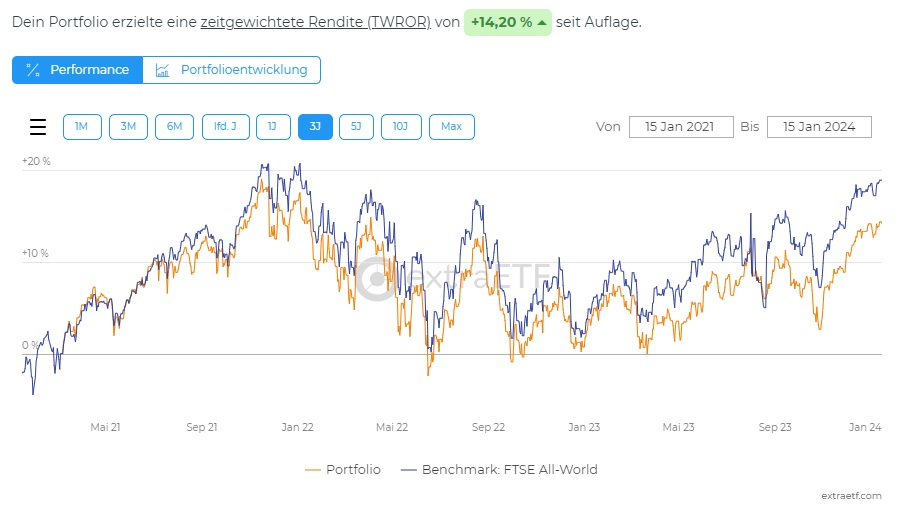909x511 pixels.
Task: Select the Max time range
Action: (451, 127)
